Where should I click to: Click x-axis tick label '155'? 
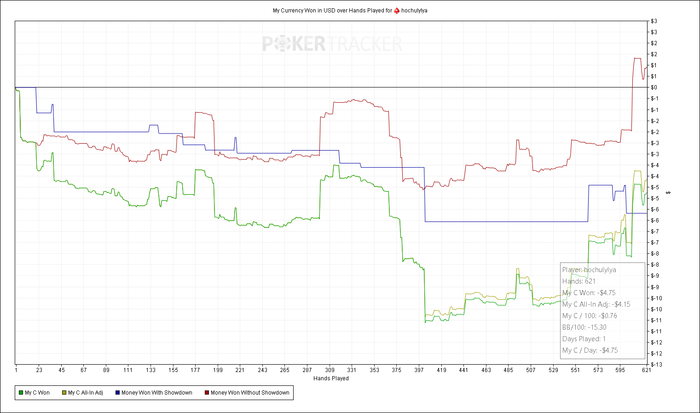(173, 370)
